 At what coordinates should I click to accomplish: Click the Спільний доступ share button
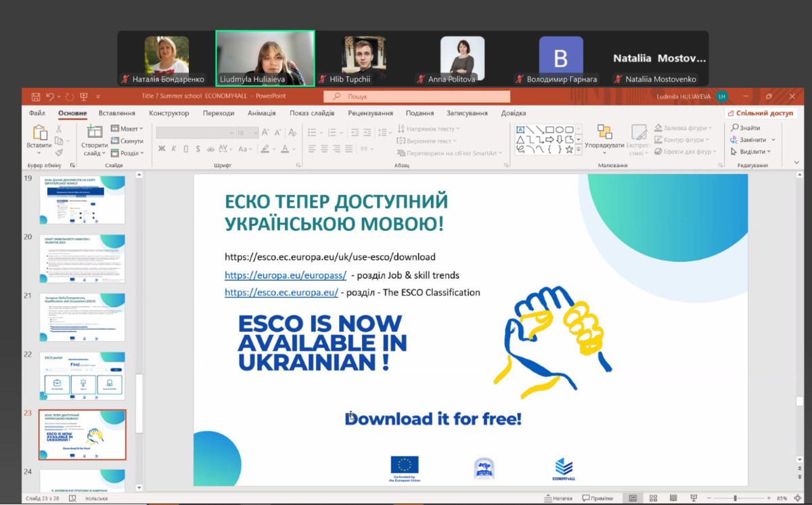(x=760, y=113)
